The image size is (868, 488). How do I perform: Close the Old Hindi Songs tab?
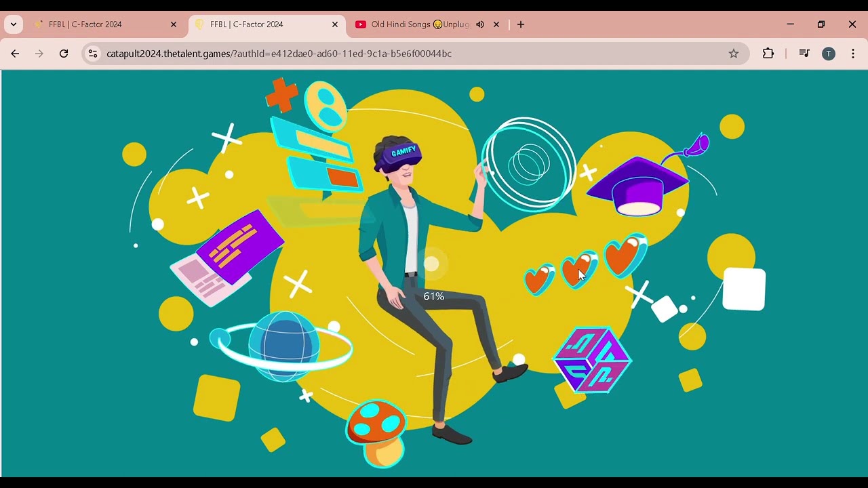click(x=496, y=24)
